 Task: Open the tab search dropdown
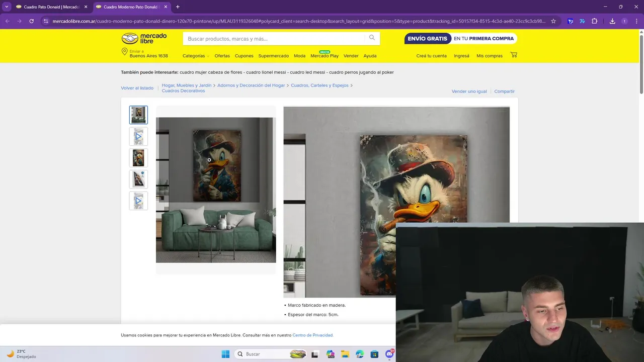coord(7,7)
